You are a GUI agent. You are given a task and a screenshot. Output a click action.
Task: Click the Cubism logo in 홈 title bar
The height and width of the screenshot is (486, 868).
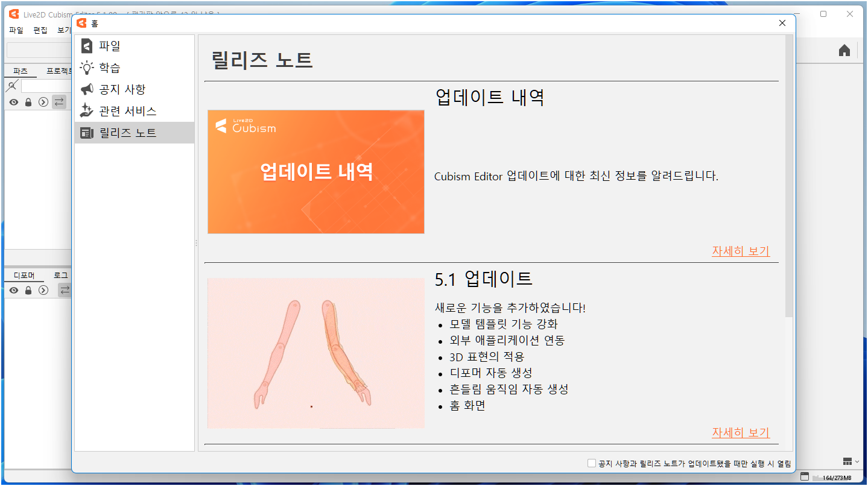(x=81, y=24)
